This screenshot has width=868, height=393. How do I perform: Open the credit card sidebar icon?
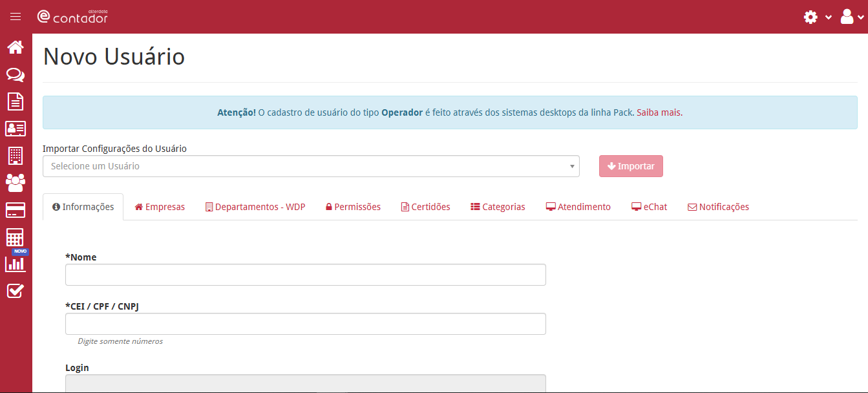point(16,210)
